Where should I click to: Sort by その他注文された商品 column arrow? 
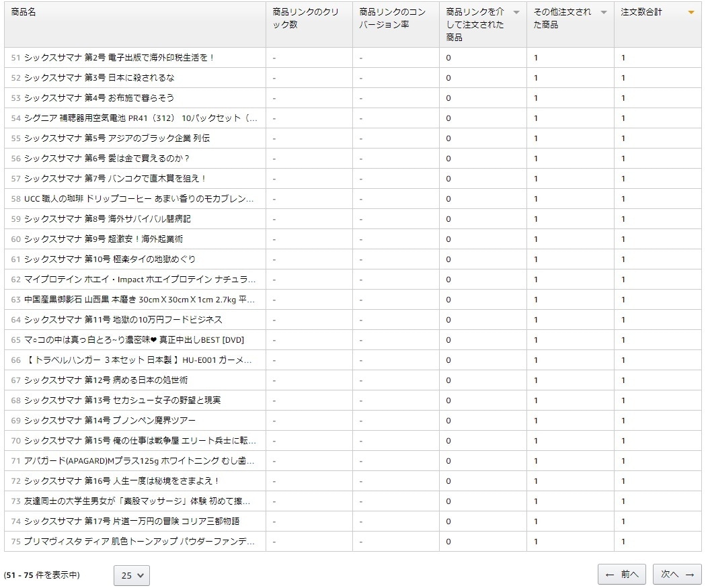603,13
